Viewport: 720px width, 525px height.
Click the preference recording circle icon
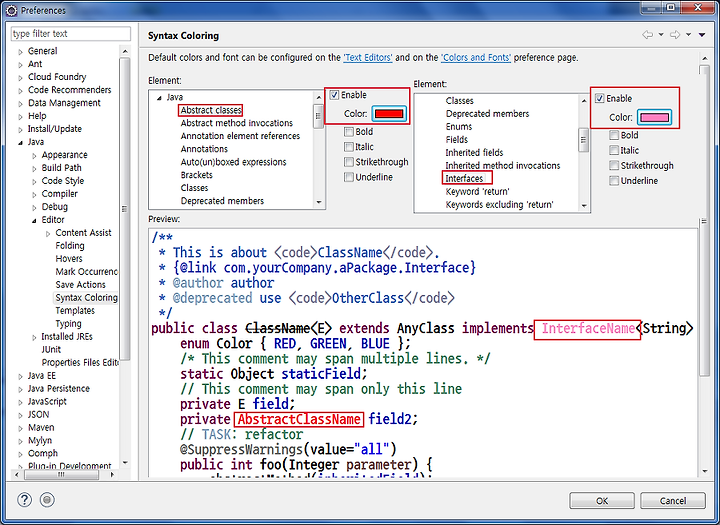[x=47, y=499]
